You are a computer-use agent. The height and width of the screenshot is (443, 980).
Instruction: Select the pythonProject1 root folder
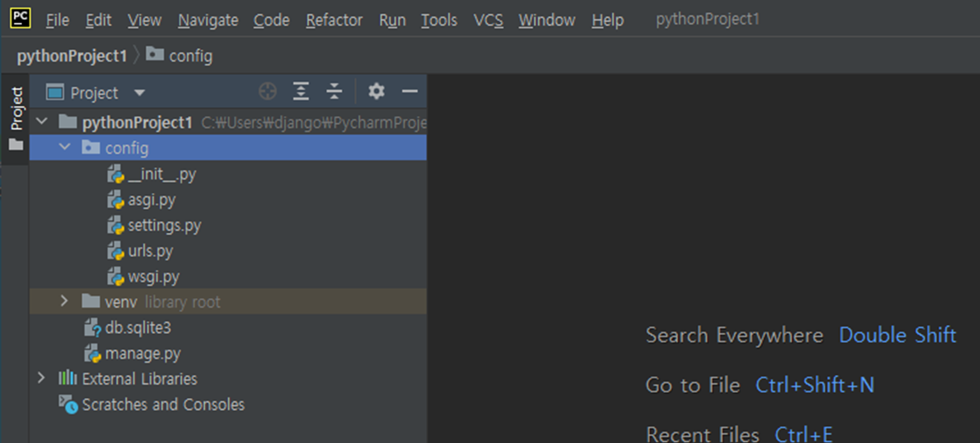tap(228, 122)
